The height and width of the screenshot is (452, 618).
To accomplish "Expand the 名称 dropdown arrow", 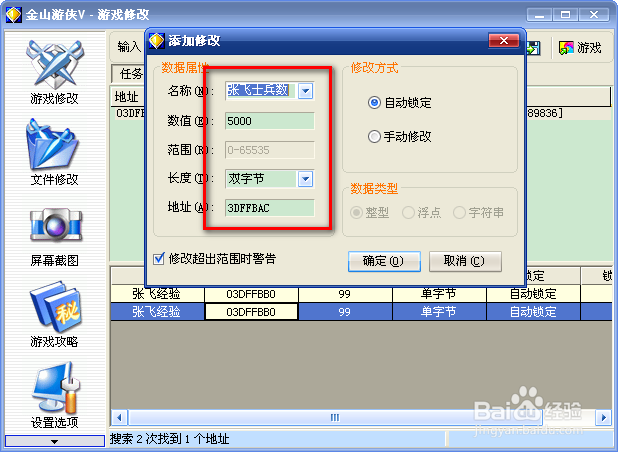I will (x=305, y=91).
